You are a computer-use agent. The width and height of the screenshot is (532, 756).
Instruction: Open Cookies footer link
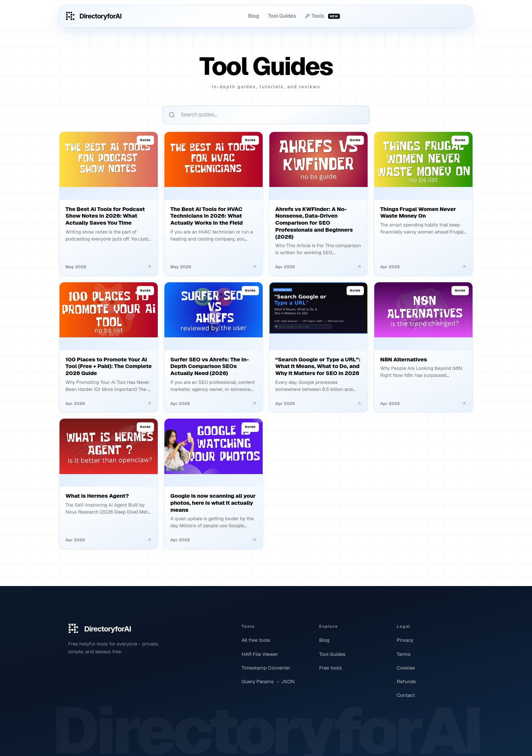(406, 668)
